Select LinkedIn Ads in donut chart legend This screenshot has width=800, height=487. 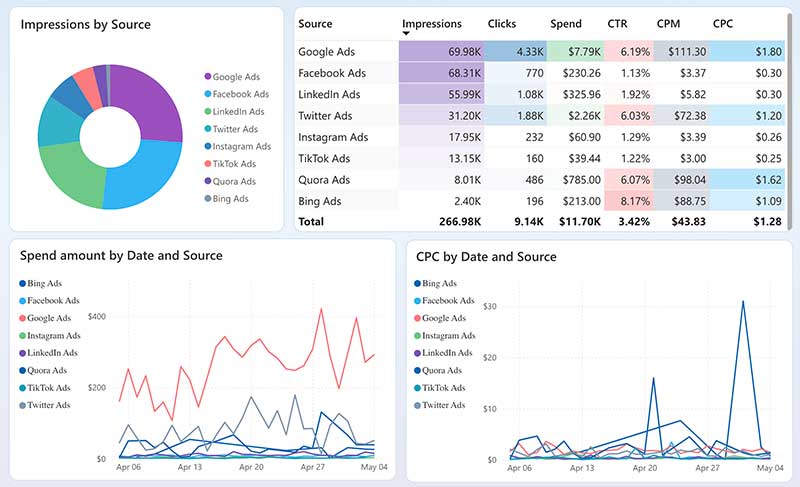coord(234,111)
